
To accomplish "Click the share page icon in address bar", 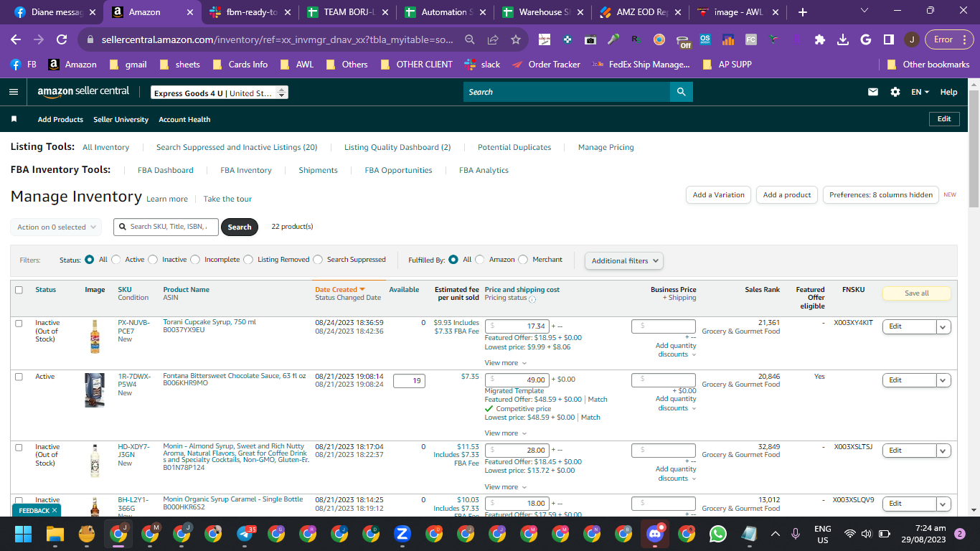I will click(x=493, y=39).
